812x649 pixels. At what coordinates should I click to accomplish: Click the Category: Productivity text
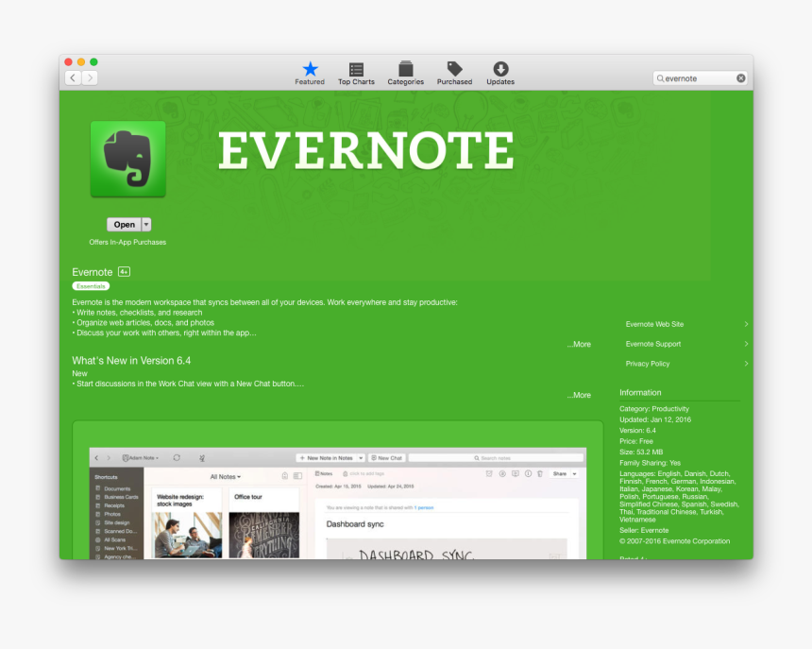tap(654, 409)
